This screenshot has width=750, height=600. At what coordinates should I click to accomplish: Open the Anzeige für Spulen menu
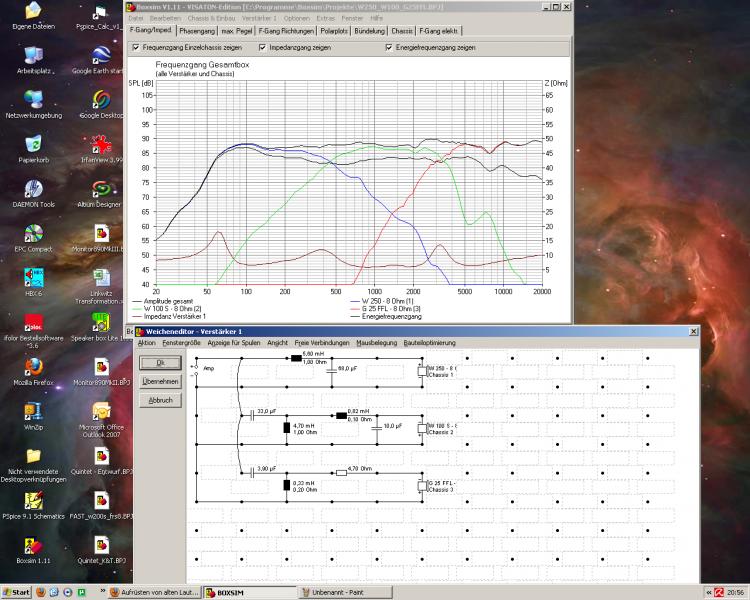tap(234, 343)
